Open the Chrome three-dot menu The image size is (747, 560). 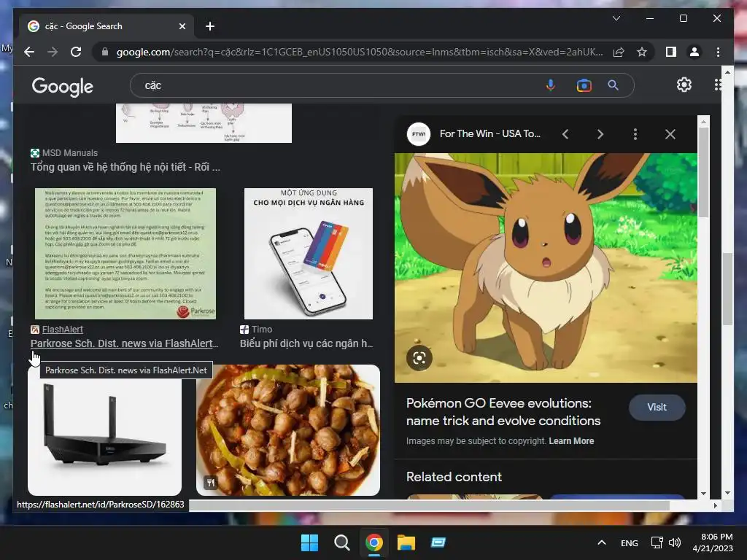pos(718,52)
